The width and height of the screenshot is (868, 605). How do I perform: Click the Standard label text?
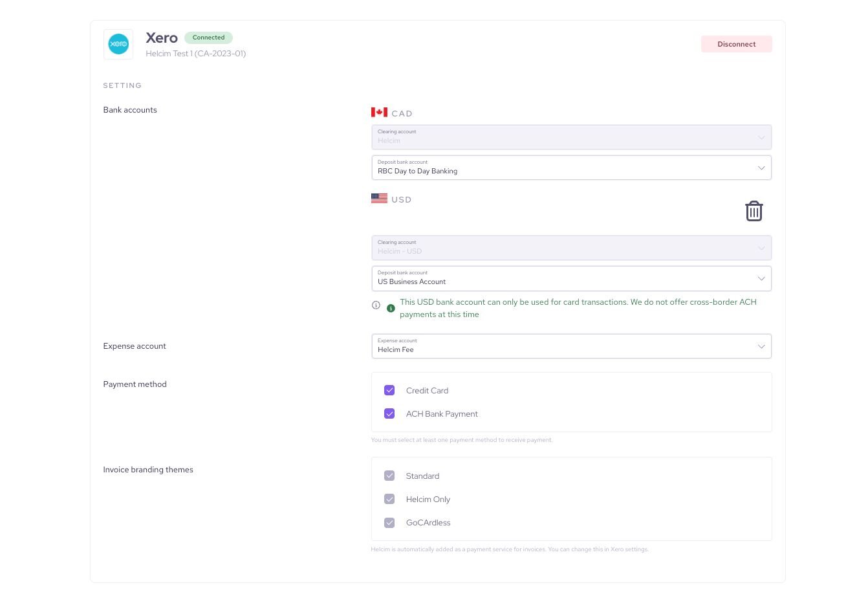pos(422,476)
